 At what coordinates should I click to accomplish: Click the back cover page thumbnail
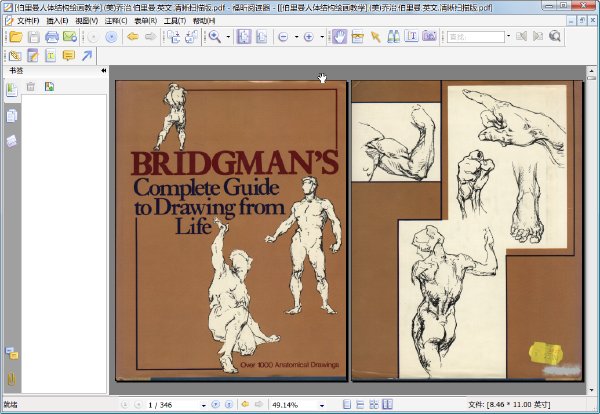click(x=467, y=230)
